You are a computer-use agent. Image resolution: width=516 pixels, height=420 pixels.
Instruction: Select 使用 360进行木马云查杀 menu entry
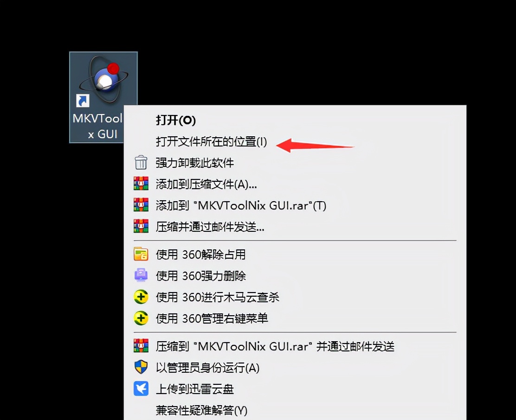tap(218, 297)
